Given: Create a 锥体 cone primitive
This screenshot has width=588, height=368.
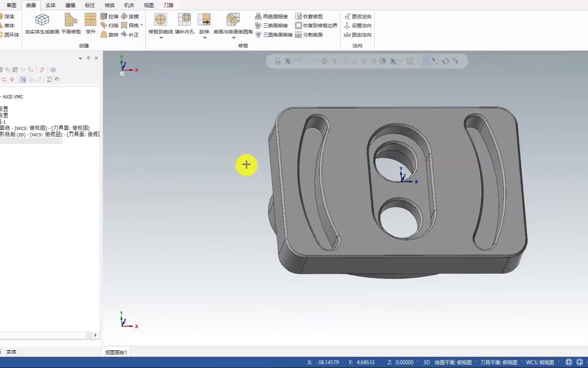Looking at the screenshot, I should (7, 26).
